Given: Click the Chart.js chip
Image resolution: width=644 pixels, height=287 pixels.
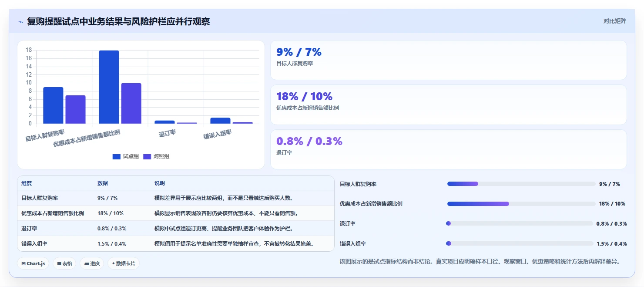Looking at the screenshot, I should tap(33, 263).
